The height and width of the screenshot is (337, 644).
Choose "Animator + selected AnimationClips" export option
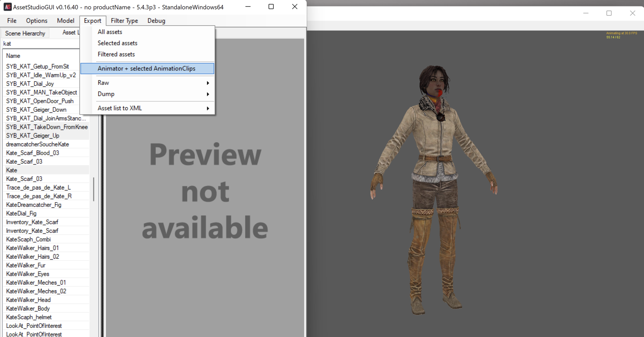[147, 69]
